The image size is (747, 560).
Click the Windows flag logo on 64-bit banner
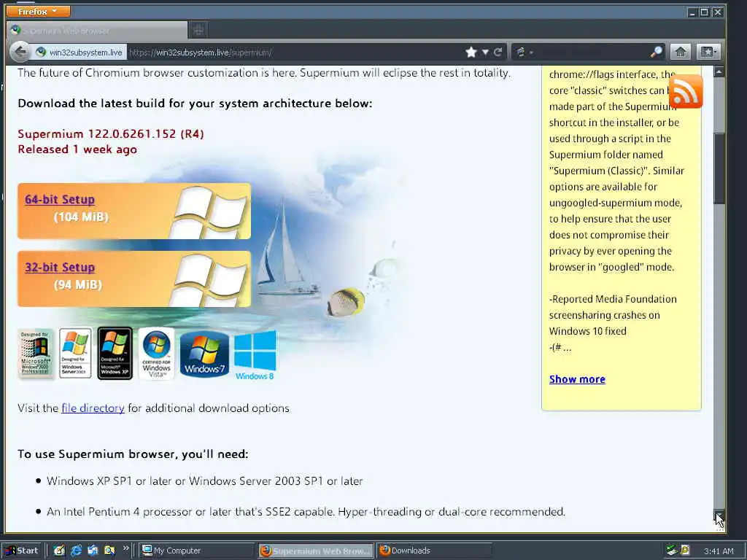[209, 212]
